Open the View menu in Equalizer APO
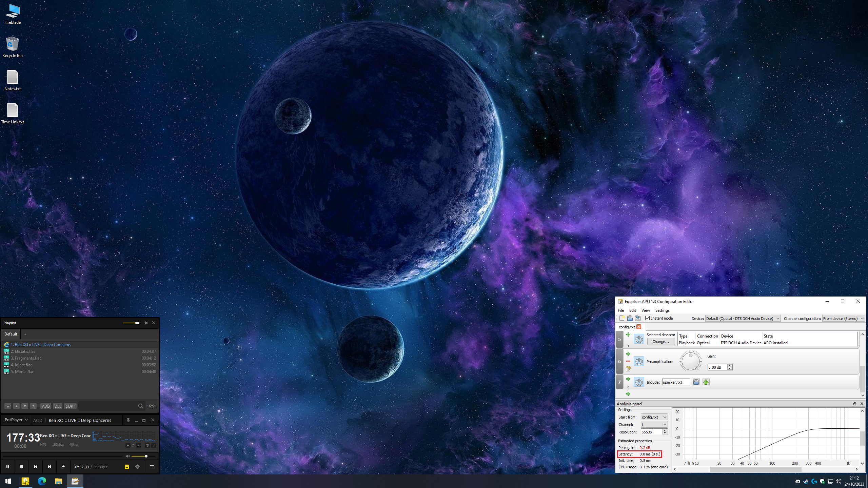Image resolution: width=868 pixels, height=488 pixels. 646,310
